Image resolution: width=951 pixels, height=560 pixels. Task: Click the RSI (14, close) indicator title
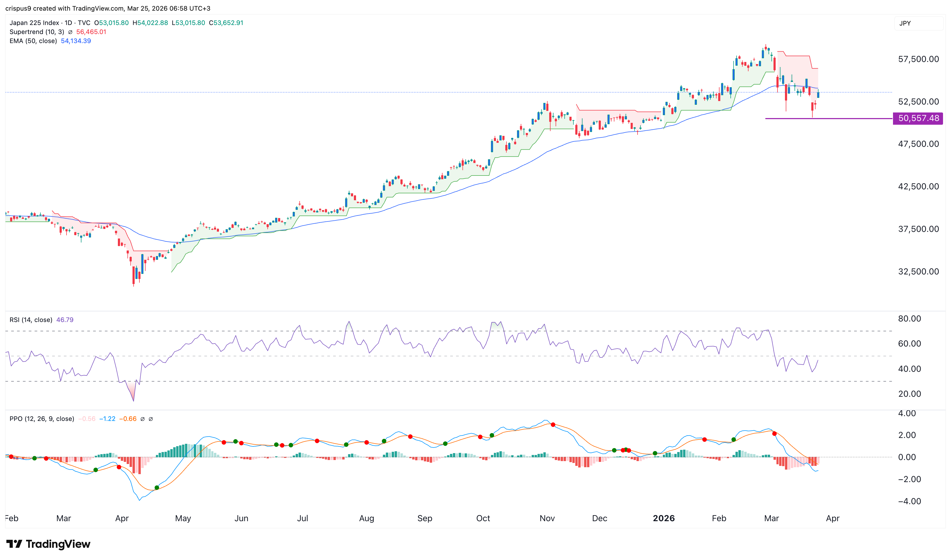(31, 320)
